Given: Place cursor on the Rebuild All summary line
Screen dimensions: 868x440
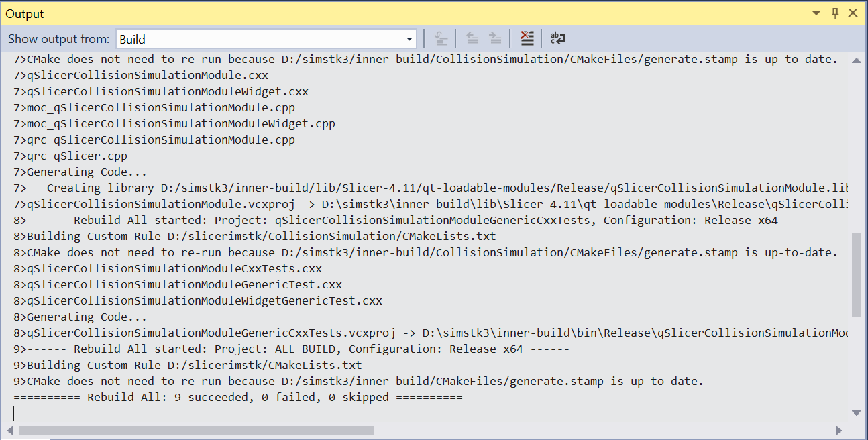Looking at the screenshot, I should [237, 397].
